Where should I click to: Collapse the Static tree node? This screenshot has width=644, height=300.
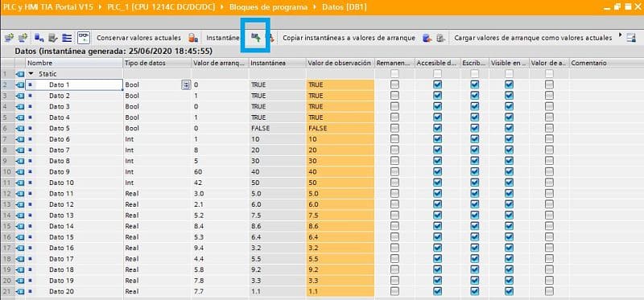pos(31,74)
